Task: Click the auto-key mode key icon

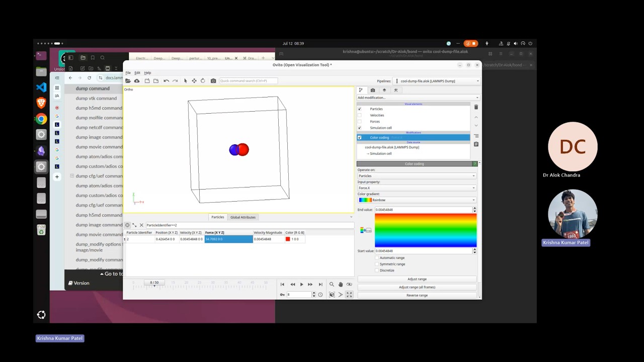Action: (282, 295)
